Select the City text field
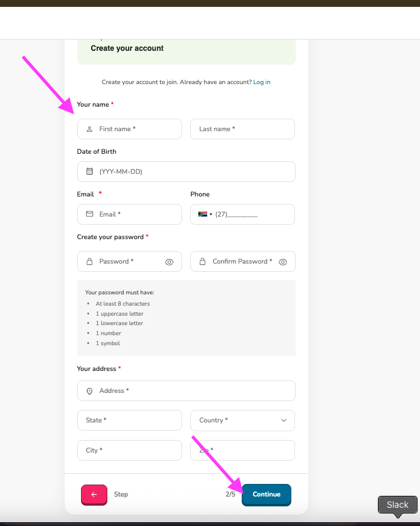This screenshot has height=526, width=420. coord(129,451)
